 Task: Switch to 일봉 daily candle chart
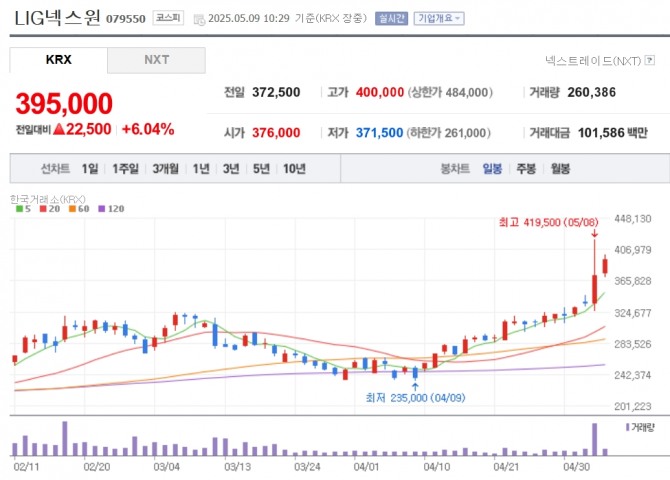[492, 169]
